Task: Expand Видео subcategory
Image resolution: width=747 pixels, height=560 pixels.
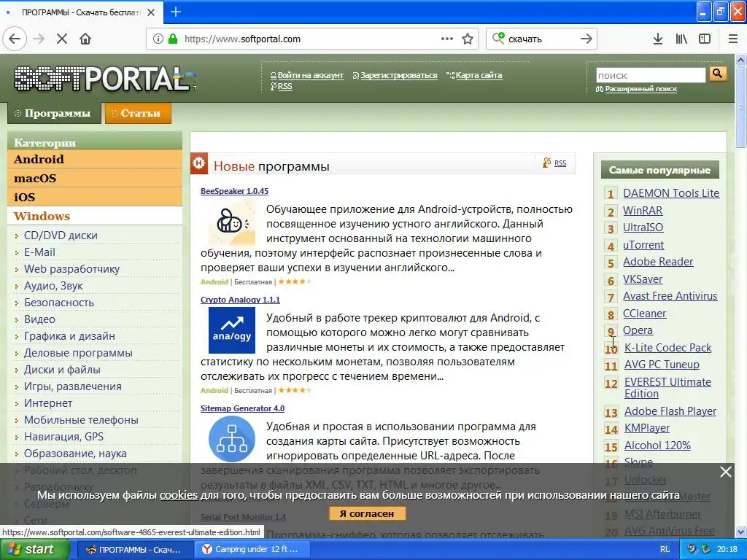Action: click(39, 319)
